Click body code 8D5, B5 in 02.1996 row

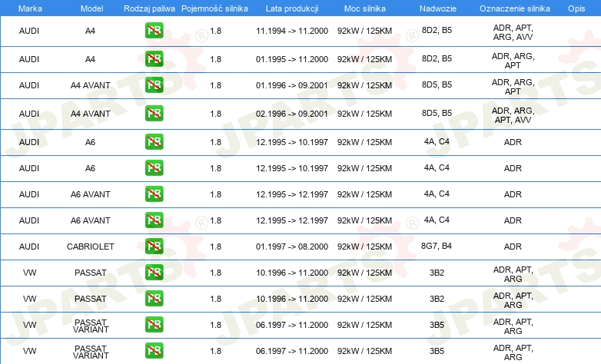[x=437, y=113]
